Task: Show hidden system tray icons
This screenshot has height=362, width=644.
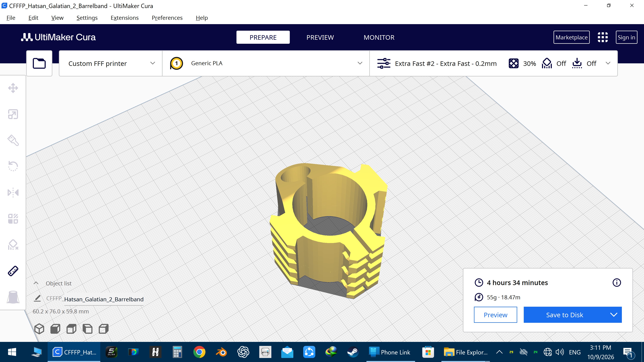Action: [499, 352]
